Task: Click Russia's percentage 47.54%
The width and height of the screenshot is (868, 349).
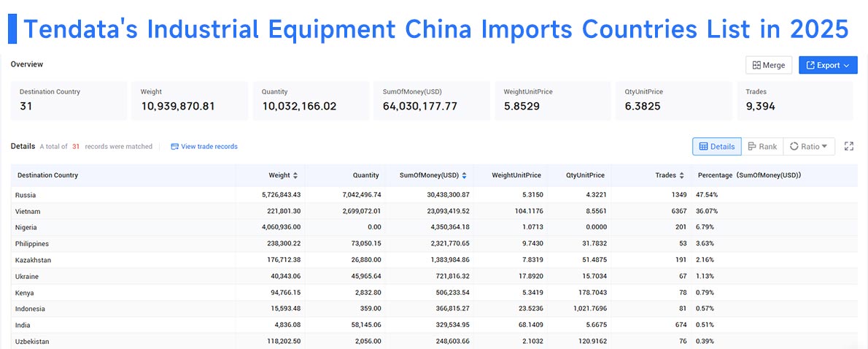Action: click(708, 195)
